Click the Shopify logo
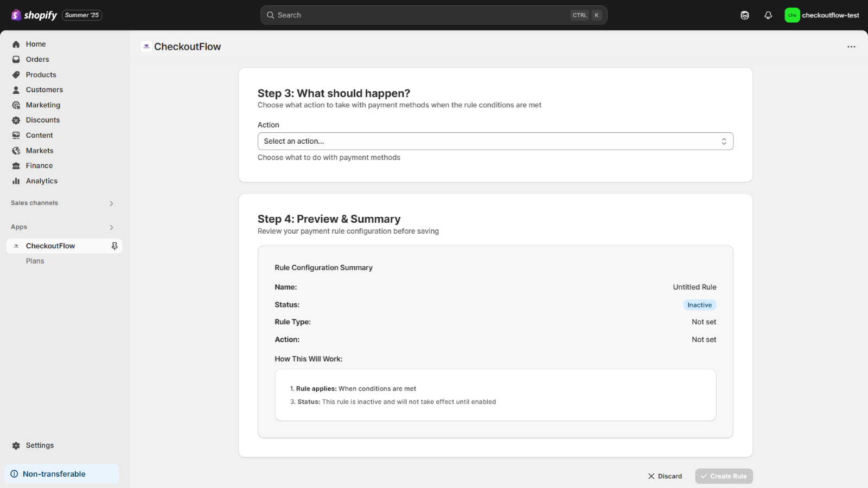 34,15
